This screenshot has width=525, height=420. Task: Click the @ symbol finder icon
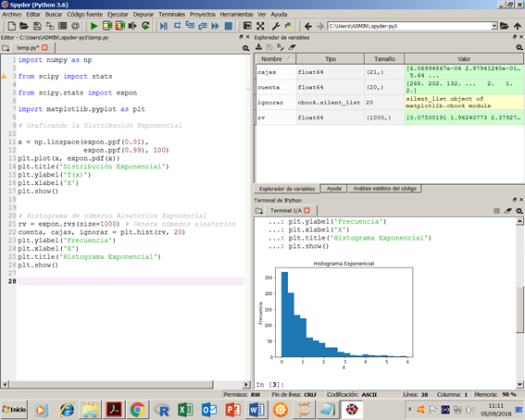coord(76,26)
